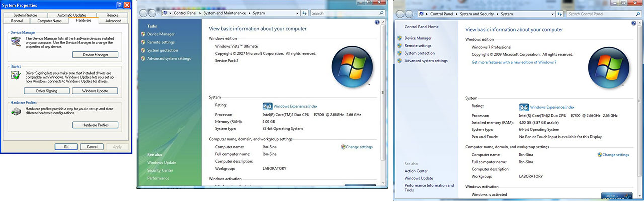Switch to the System Restore tab
The image size is (644, 202).
(x=25, y=15)
